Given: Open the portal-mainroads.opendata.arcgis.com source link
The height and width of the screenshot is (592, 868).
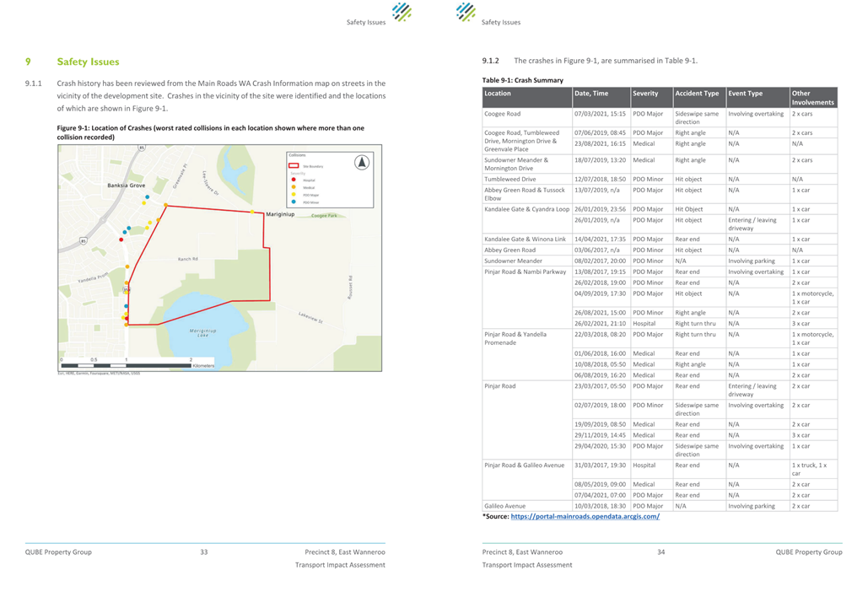Looking at the screenshot, I should 585,516.
